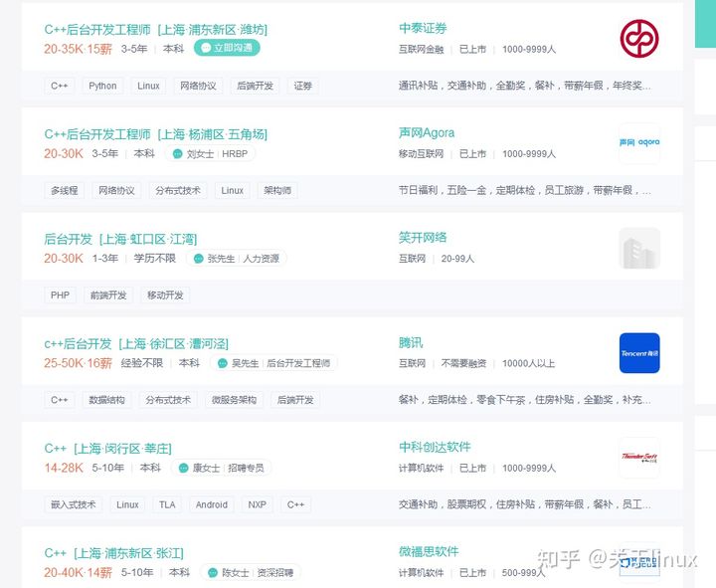Select the NXP skill tag
Image resolution: width=716 pixels, height=588 pixels.
pos(258,504)
